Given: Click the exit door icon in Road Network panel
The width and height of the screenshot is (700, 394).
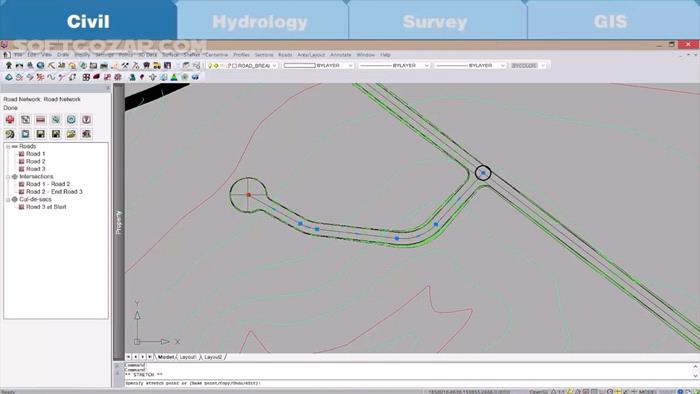Looking at the screenshot, I should 86,134.
